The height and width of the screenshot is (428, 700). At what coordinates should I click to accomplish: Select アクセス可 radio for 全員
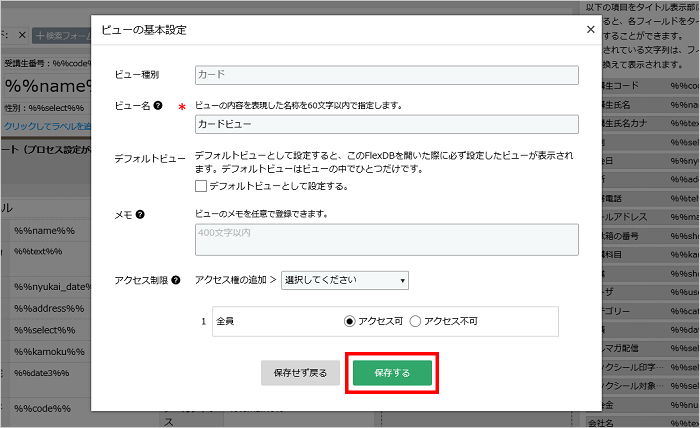coord(350,321)
